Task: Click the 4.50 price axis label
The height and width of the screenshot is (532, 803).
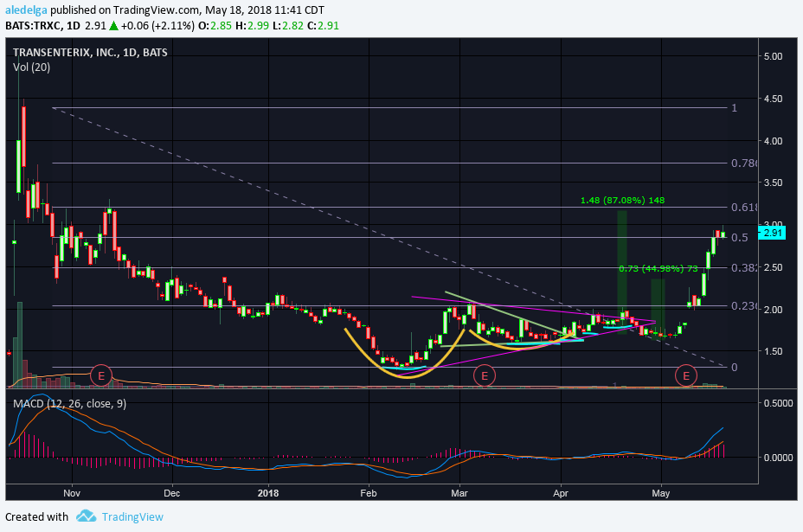Action: 773,99
